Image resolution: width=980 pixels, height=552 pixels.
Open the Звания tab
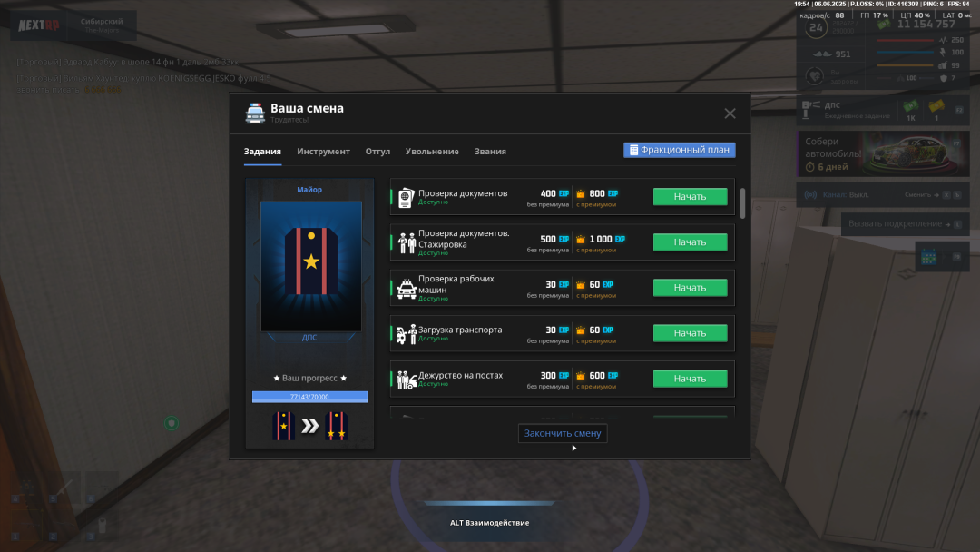tap(490, 152)
